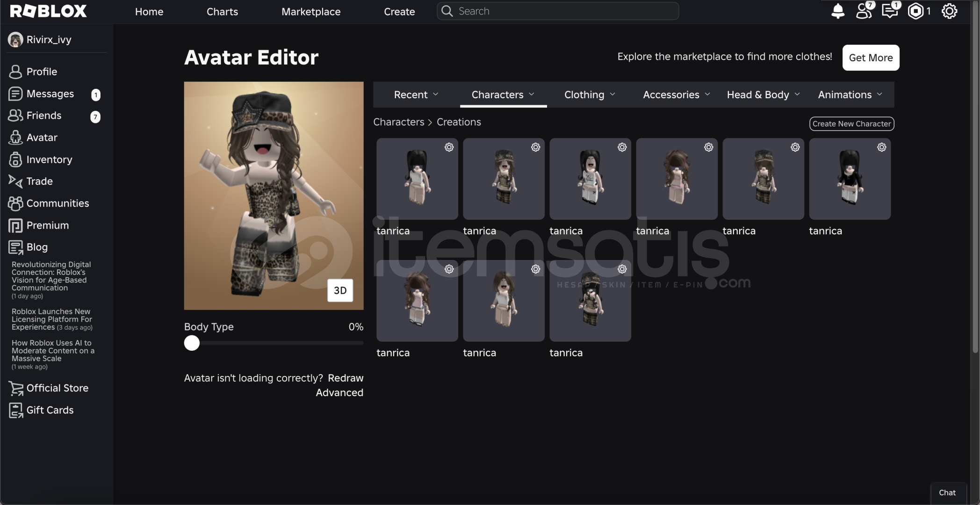The height and width of the screenshot is (505, 980).
Task: Click the Robux balance icon
Action: 915,11
